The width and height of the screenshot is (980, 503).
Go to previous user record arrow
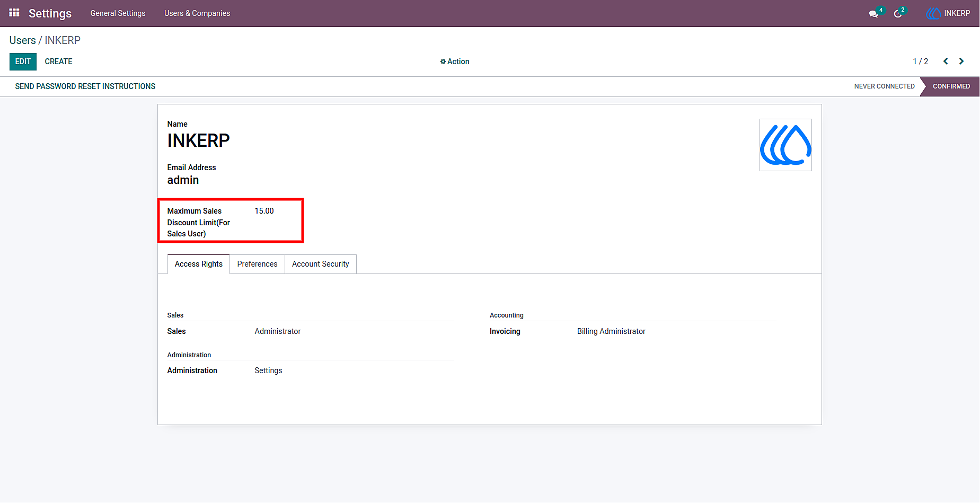pos(946,61)
